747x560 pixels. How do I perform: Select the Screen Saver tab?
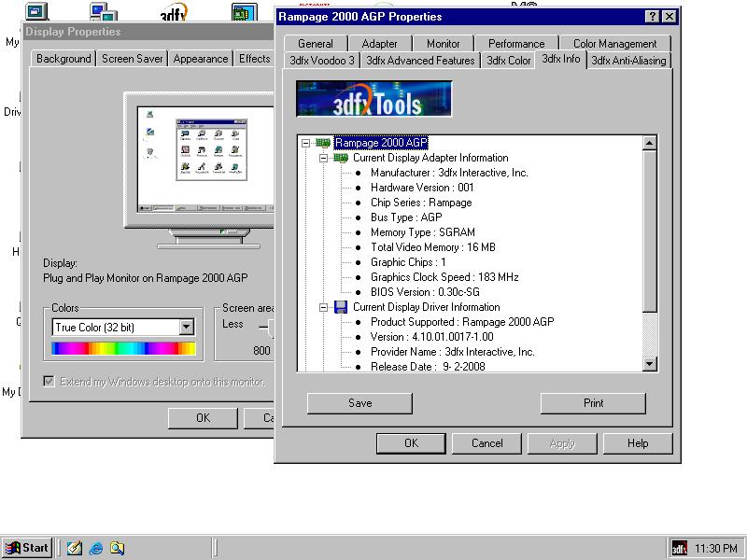[x=132, y=59]
